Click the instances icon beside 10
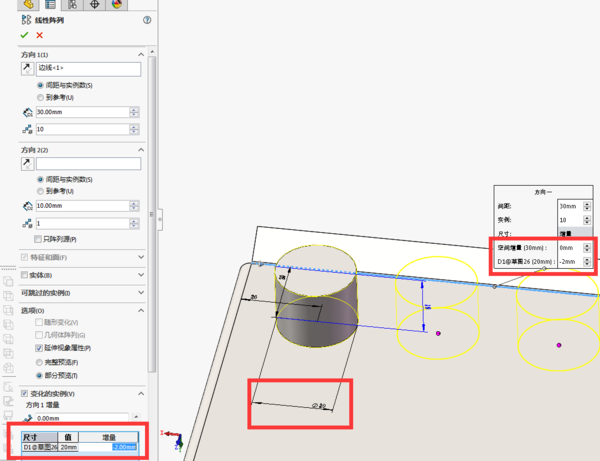 coord(27,129)
